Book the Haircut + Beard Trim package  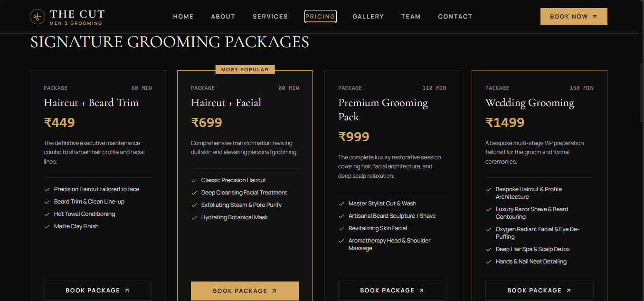coord(98,291)
